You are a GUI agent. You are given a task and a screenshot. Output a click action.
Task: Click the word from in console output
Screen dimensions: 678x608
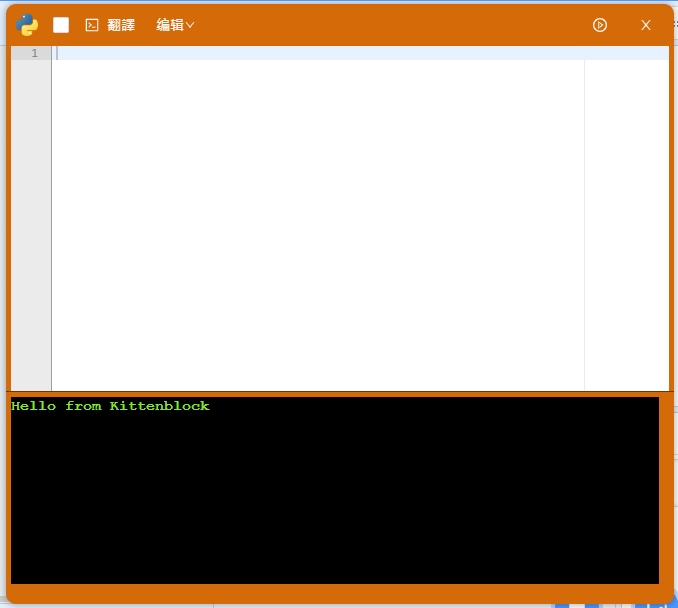pos(83,406)
